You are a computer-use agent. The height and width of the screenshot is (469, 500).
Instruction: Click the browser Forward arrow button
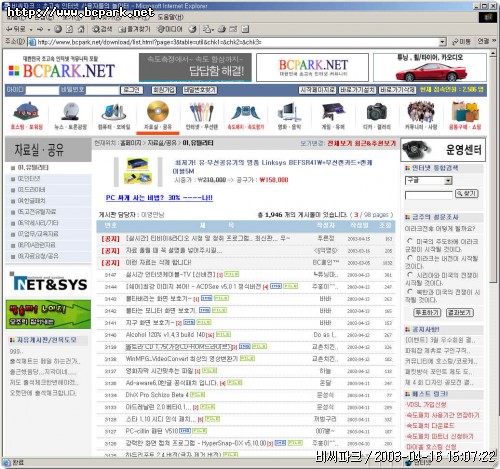pos(40,29)
